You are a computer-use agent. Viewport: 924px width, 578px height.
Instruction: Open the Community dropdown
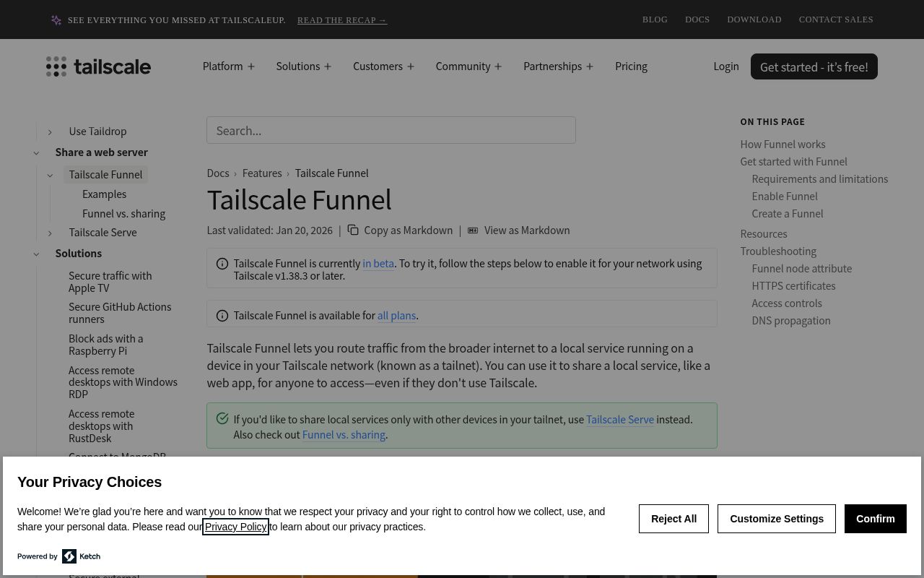pyautogui.click(x=468, y=66)
